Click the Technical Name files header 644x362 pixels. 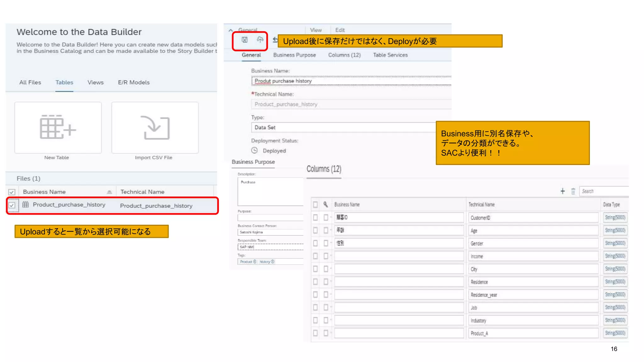pos(142,192)
